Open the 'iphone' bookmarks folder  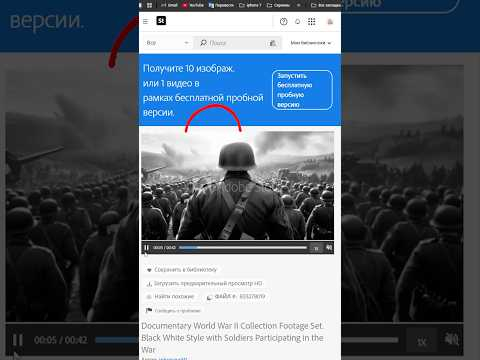pos(250,5)
